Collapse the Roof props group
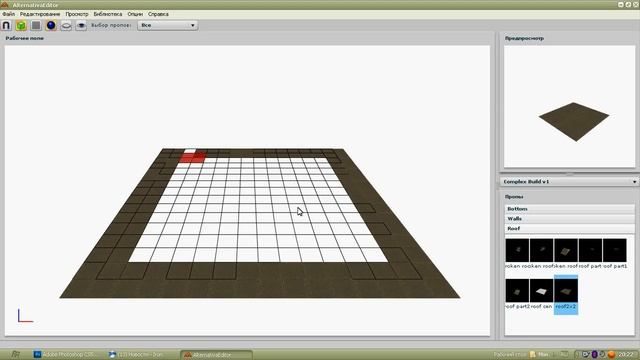 click(570, 229)
